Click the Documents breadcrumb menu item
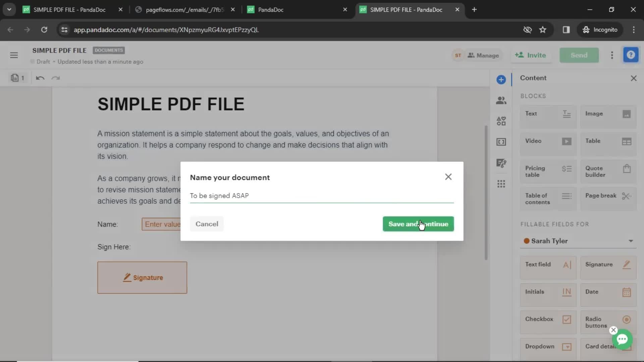 [108, 50]
